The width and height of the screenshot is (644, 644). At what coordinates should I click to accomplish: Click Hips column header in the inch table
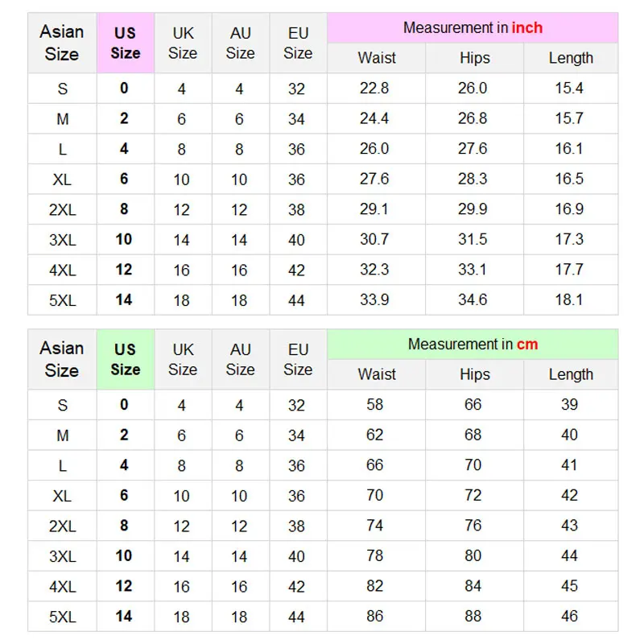[474, 58]
